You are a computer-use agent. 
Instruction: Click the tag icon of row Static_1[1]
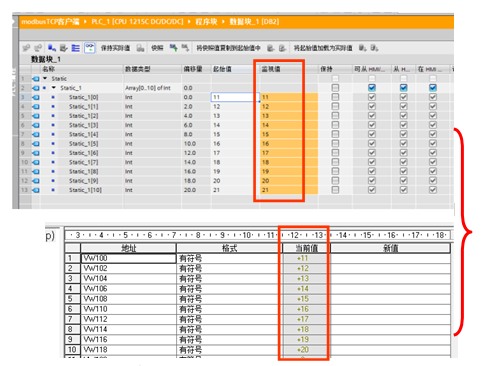click(36, 107)
